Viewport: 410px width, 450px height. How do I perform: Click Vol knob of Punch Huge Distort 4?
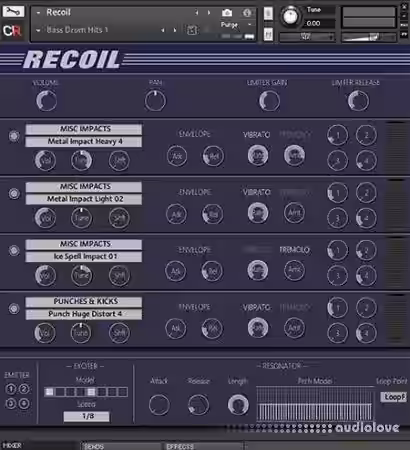pyautogui.click(x=45, y=333)
